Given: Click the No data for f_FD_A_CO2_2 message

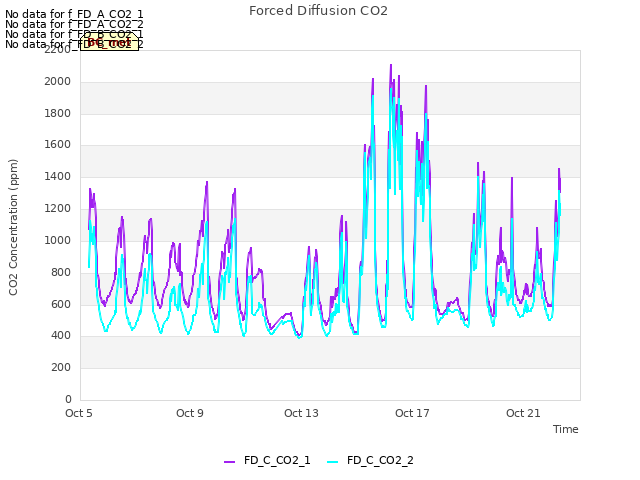Looking at the screenshot, I should (74, 24).
